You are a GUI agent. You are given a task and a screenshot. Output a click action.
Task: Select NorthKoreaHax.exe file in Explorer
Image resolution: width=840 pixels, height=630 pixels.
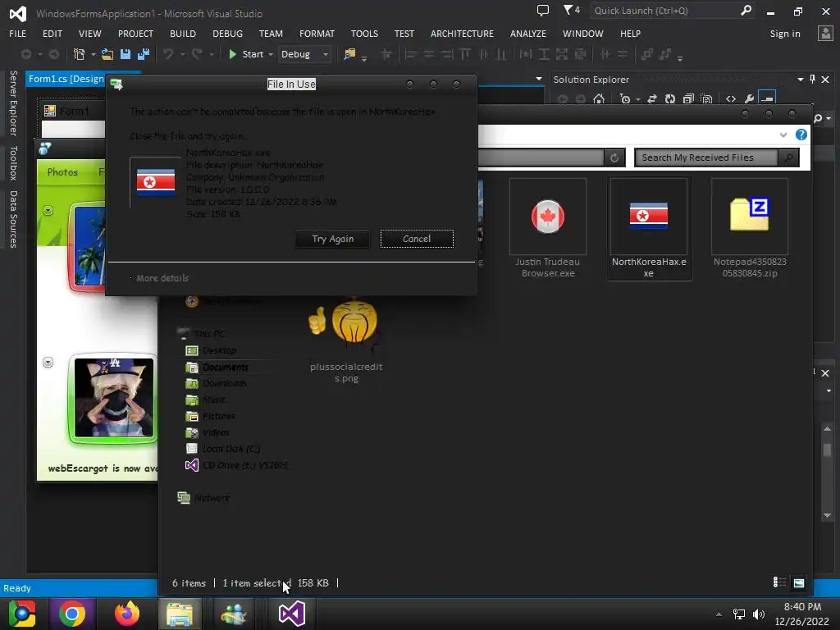(x=649, y=230)
